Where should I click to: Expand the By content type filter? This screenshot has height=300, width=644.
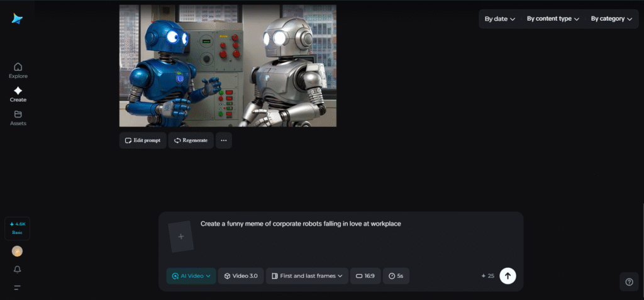pos(553,19)
